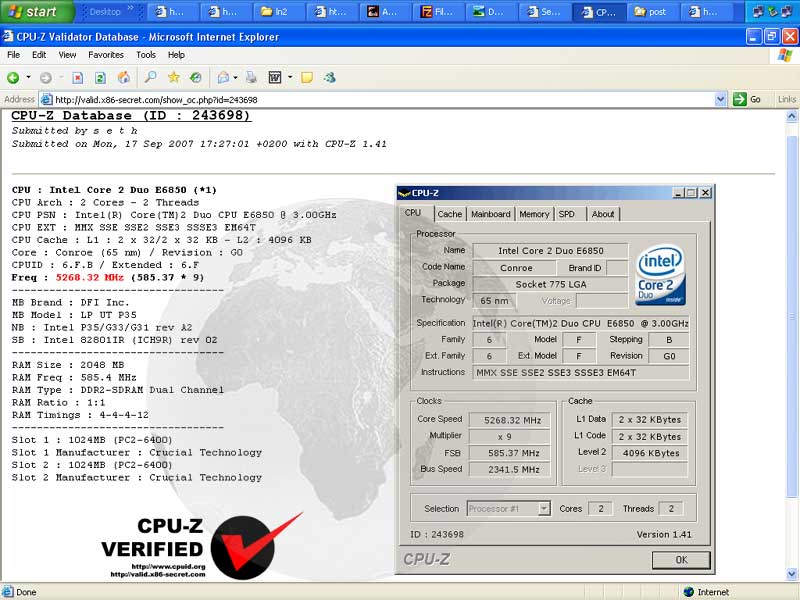Click the green Back arrow button
This screenshot has height=600, width=800.
pos(13,78)
